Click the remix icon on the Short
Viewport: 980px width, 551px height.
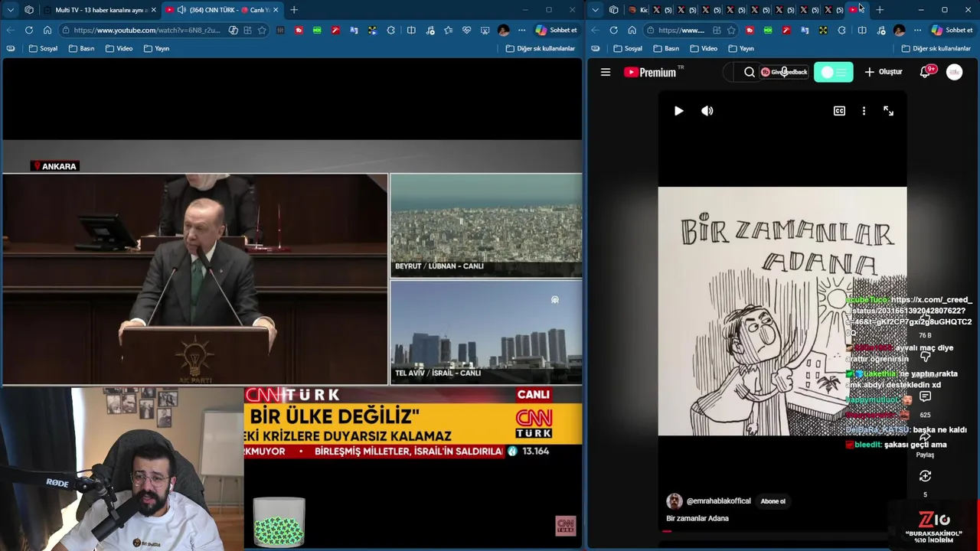coord(925,476)
